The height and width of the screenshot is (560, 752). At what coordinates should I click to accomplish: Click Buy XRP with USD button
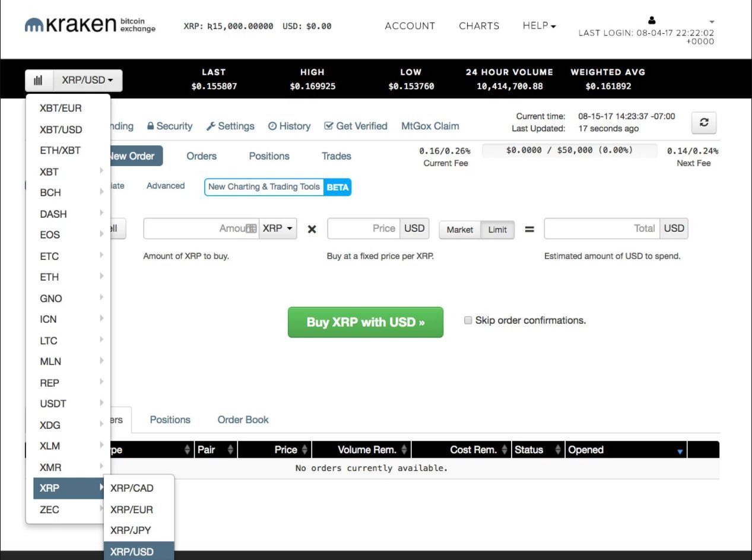tap(365, 322)
